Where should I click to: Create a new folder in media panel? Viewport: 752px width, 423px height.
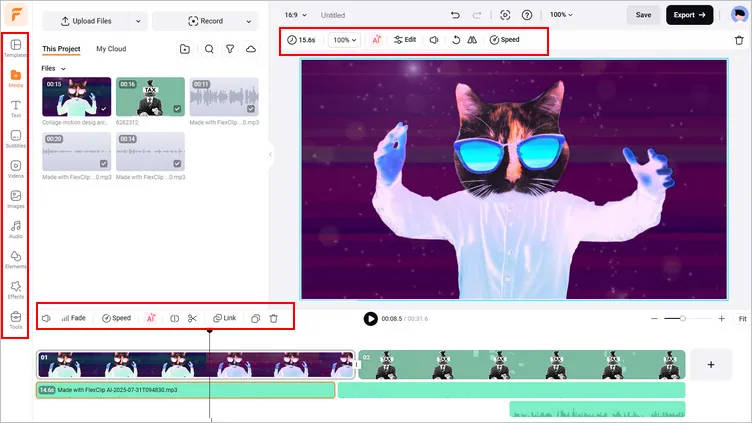185,49
